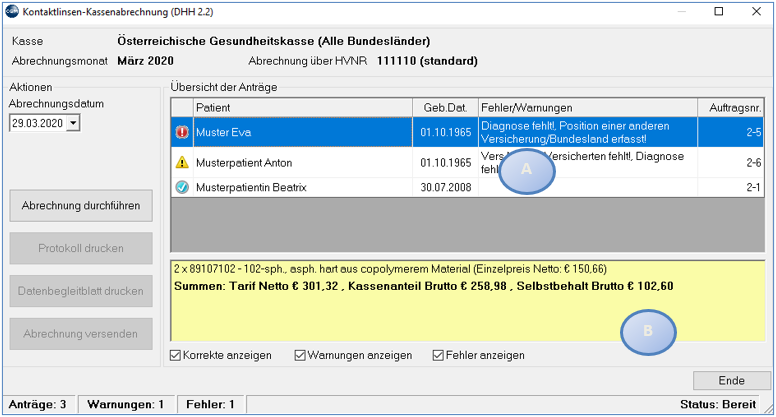
Task: Select the Muster Eva patient row
Action: (467, 132)
